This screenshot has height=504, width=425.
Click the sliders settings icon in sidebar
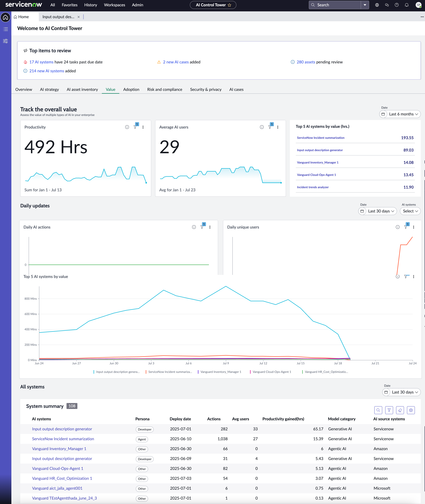pos(6,41)
